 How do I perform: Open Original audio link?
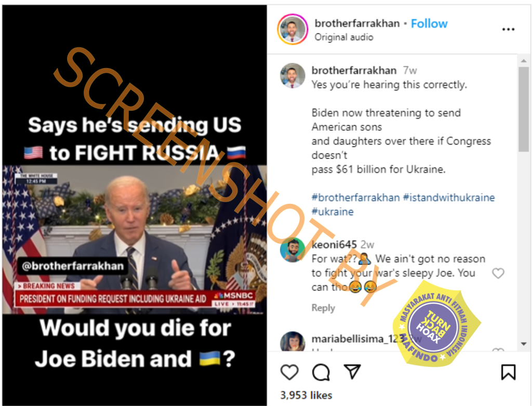click(x=344, y=37)
